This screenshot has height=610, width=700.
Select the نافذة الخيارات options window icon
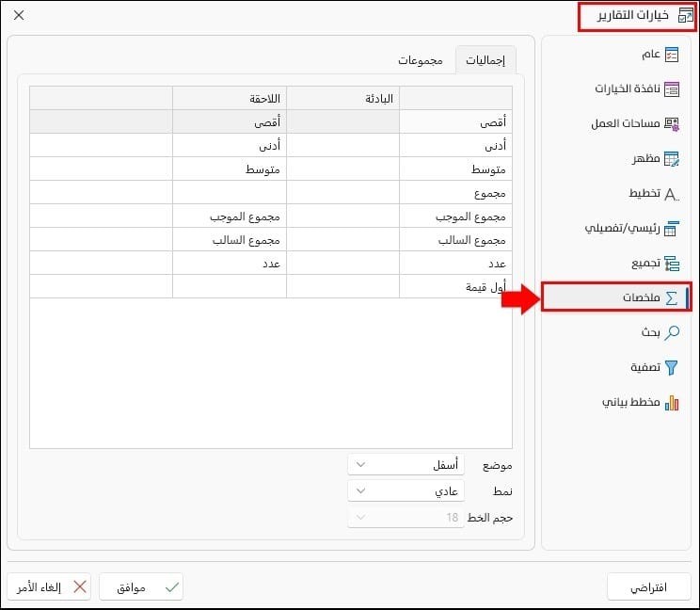click(x=672, y=89)
